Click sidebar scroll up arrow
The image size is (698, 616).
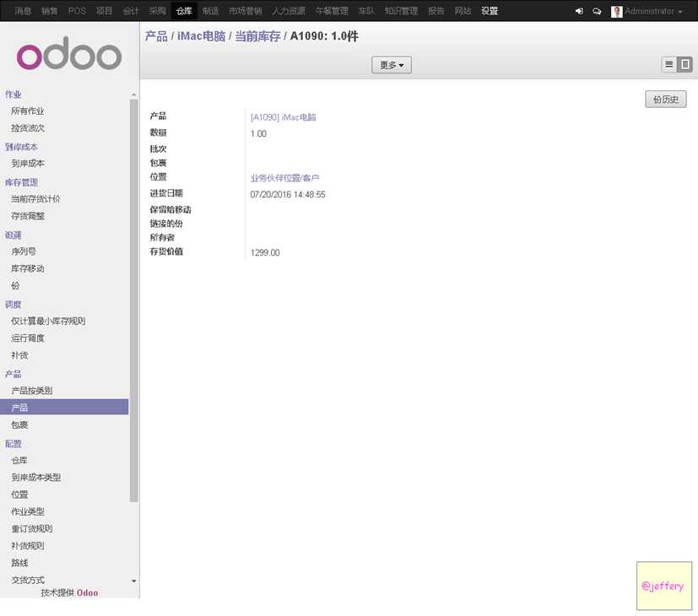coord(133,95)
